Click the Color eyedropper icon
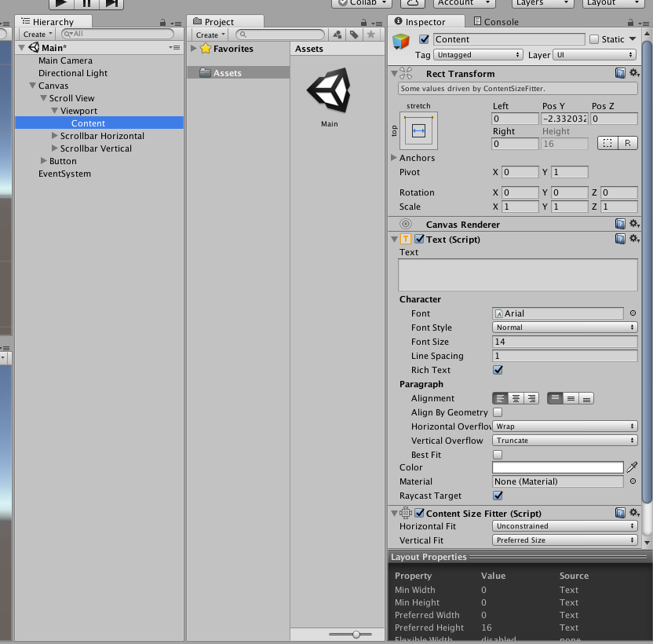The width and height of the screenshot is (653, 644). (x=632, y=467)
